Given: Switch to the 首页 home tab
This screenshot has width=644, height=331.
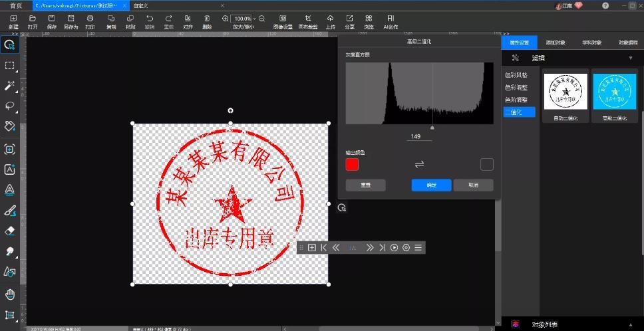Looking at the screenshot, I should click(x=16, y=6).
